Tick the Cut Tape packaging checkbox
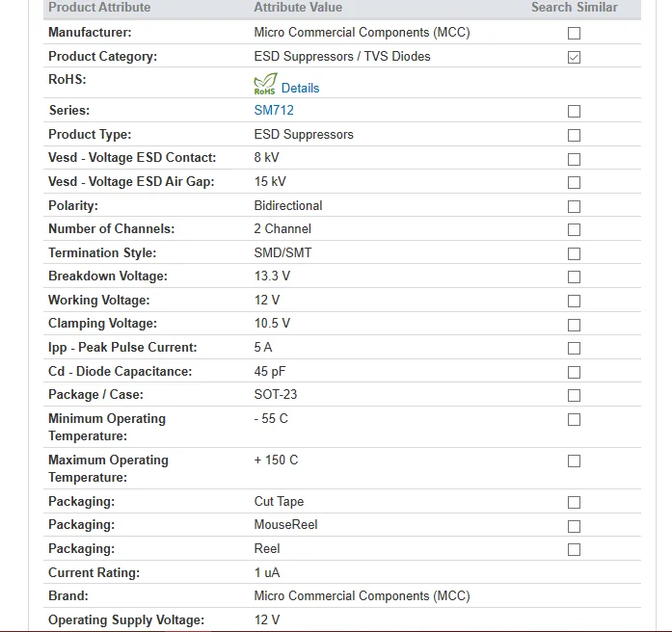 [x=574, y=502]
